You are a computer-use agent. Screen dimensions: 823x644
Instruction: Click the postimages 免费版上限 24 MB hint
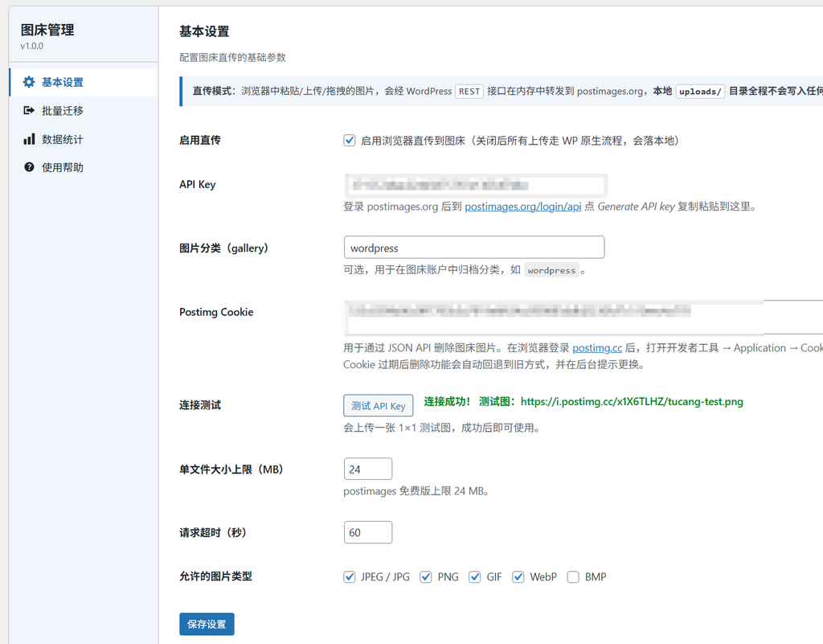point(417,491)
